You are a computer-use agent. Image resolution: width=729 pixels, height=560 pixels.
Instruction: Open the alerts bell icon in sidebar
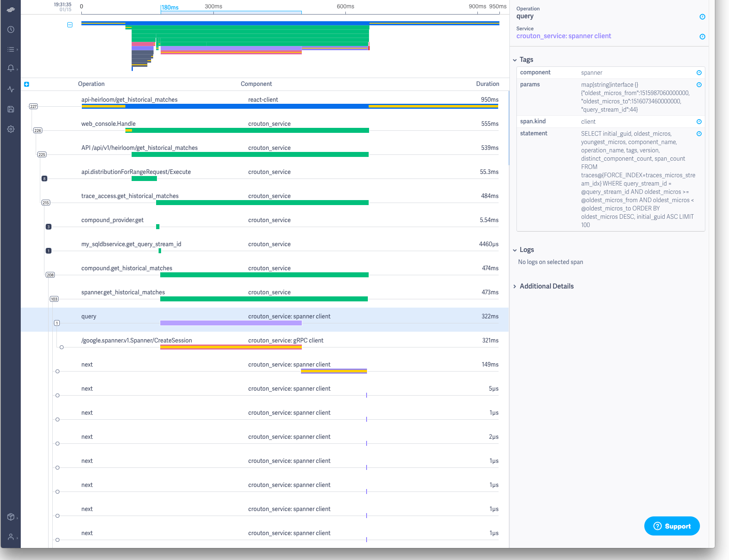(11, 68)
